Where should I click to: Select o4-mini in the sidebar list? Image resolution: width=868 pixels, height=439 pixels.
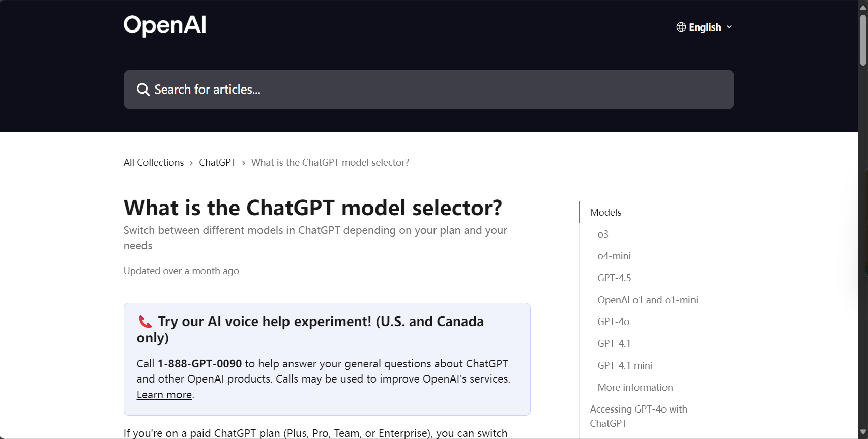614,256
